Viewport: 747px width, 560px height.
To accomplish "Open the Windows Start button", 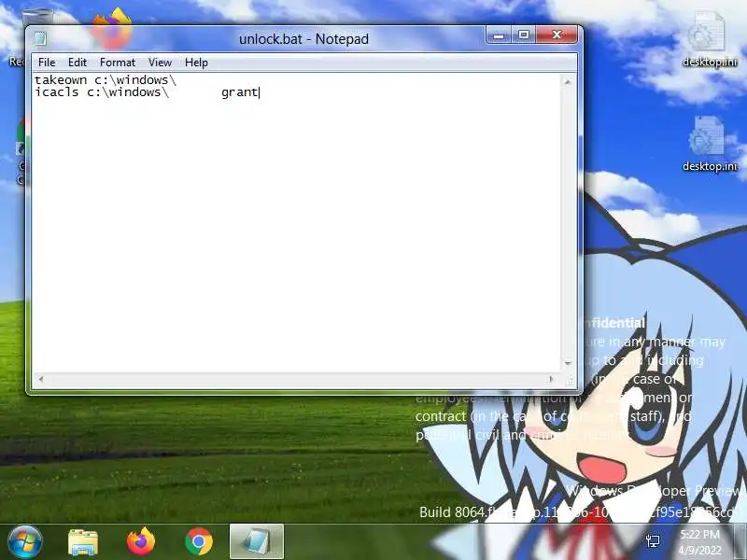I will (24, 541).
